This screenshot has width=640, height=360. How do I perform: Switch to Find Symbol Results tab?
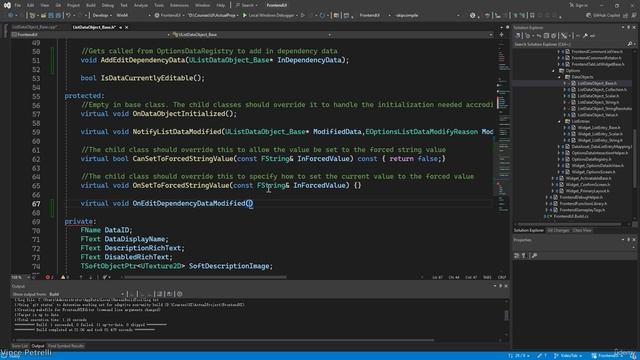[x=66, y=346]
